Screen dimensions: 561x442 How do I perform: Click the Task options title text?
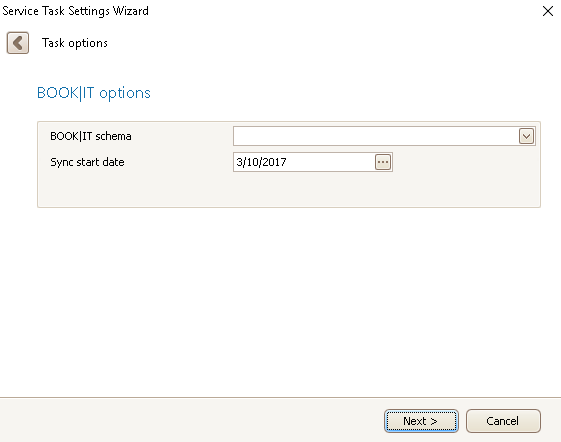click(75, 43)
